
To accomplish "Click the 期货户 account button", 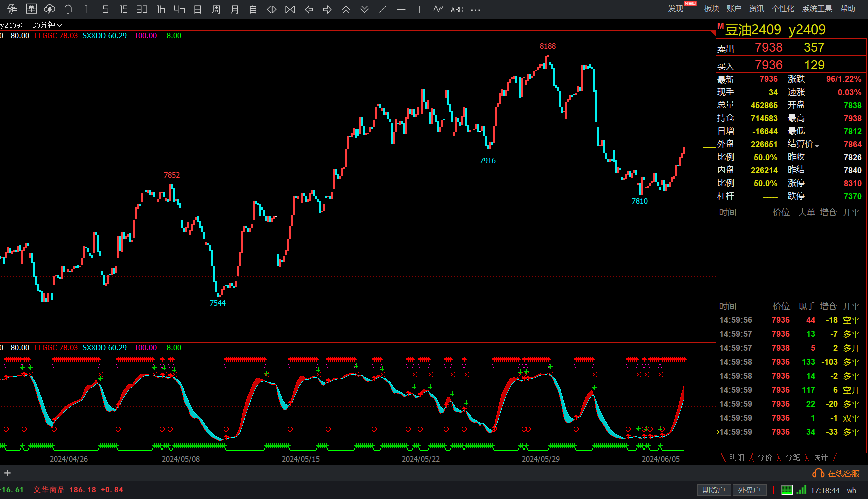I will tap(714, 490).
